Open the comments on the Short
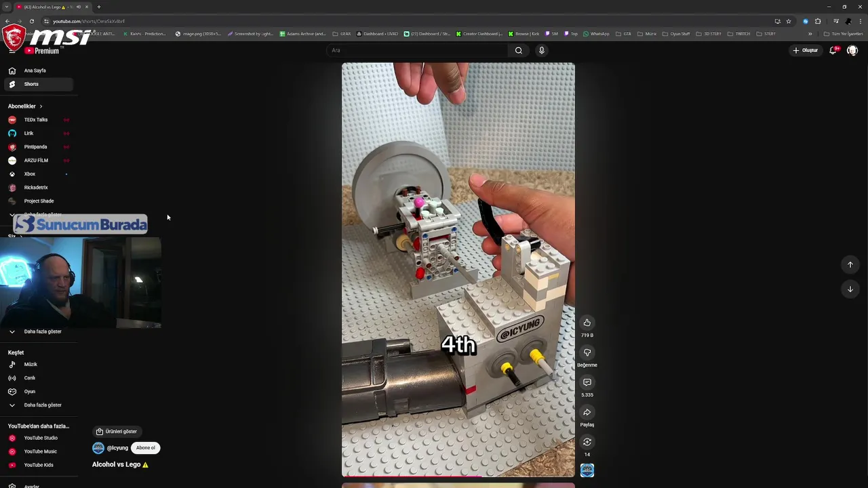Image resolution: width=868 pixels, height=488 pixels. 587,382
